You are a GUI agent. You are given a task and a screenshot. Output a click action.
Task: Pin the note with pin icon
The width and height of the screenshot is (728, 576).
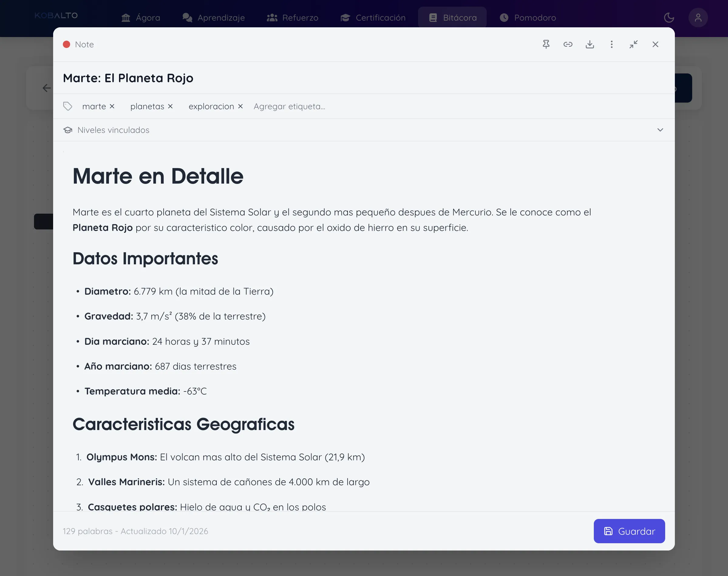(x=546, y=45)
